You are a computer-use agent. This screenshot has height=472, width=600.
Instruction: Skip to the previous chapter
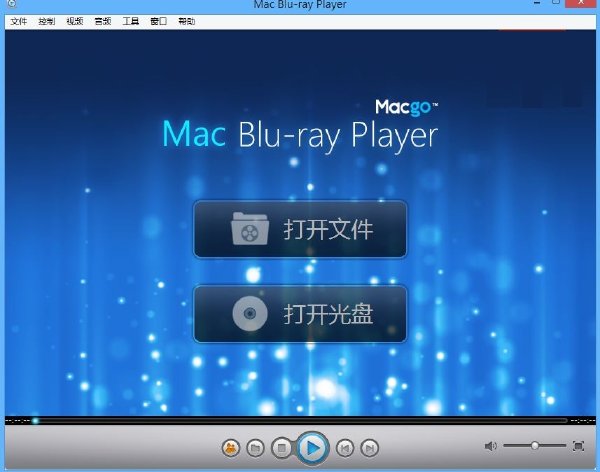click(x=345, y=448)
